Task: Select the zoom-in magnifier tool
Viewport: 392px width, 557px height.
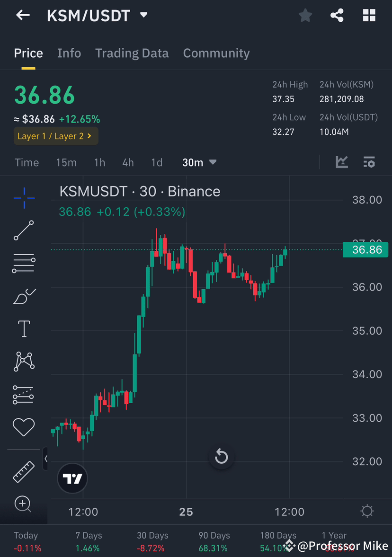Action: pos(24,504)
